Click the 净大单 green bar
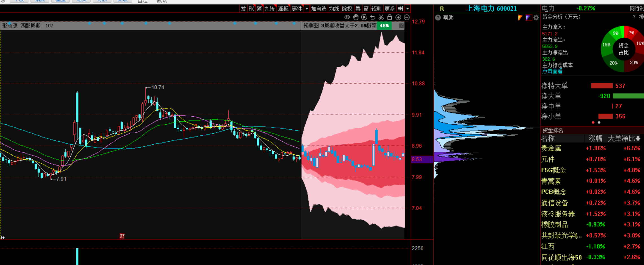This screenshot has height=265, width=644. [x=628, y=96]
